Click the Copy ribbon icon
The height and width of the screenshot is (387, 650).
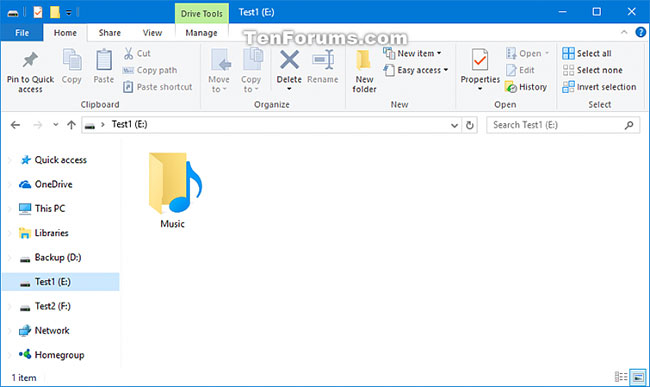[72, 61]
